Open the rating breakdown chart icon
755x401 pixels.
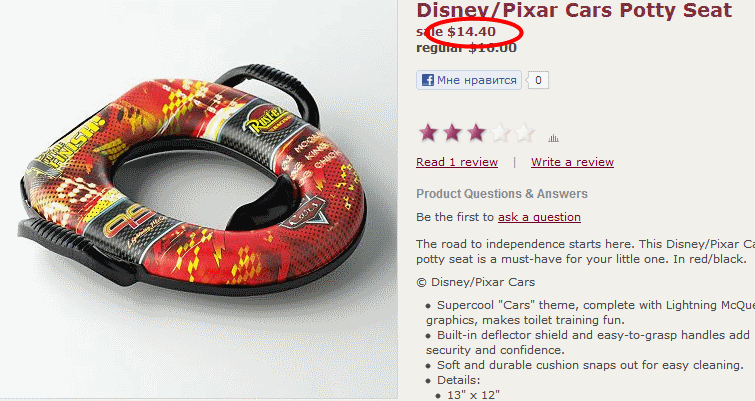point(553,138)
